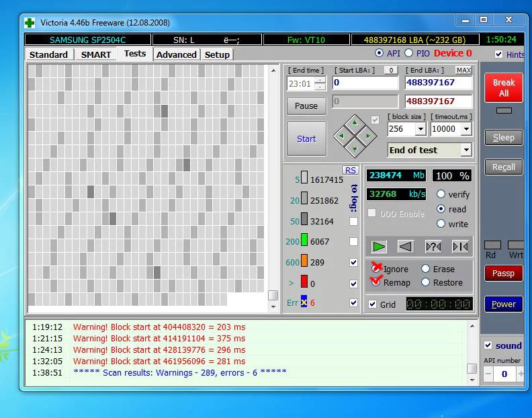The width and height of the screenshot is (532, 418).
Task: Open the Advanced tab
Action: 176,54
